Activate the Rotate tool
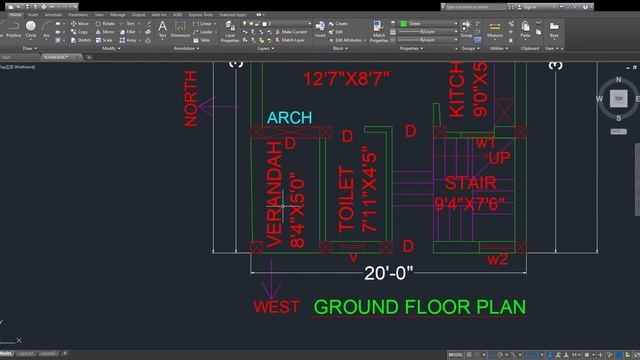The image size is (640, 360). click(105, 24)
